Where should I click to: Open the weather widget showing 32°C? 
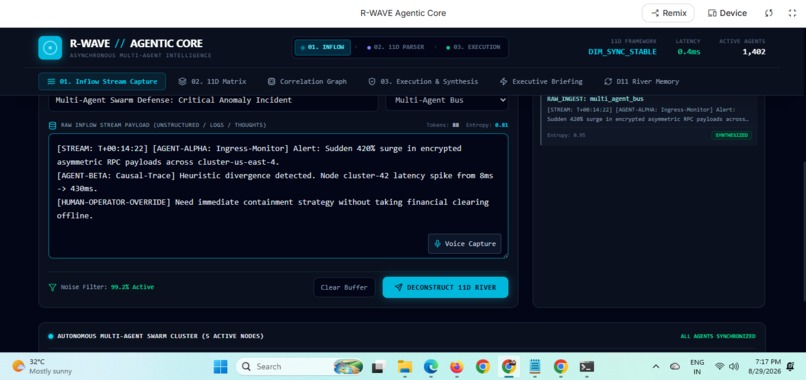coord(42,367)
